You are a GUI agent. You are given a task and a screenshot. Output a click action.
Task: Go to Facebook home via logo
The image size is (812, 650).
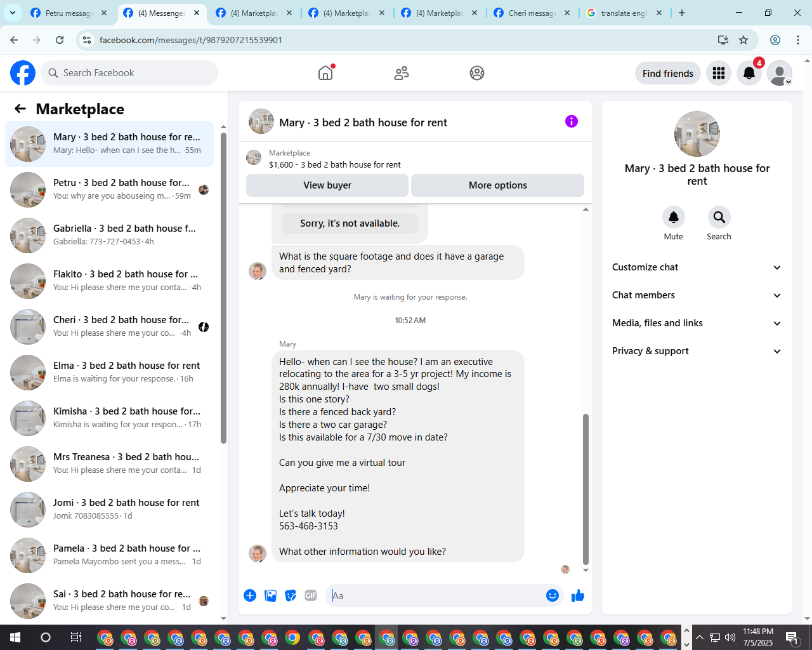pyautogui.click(x=23, y=73)
